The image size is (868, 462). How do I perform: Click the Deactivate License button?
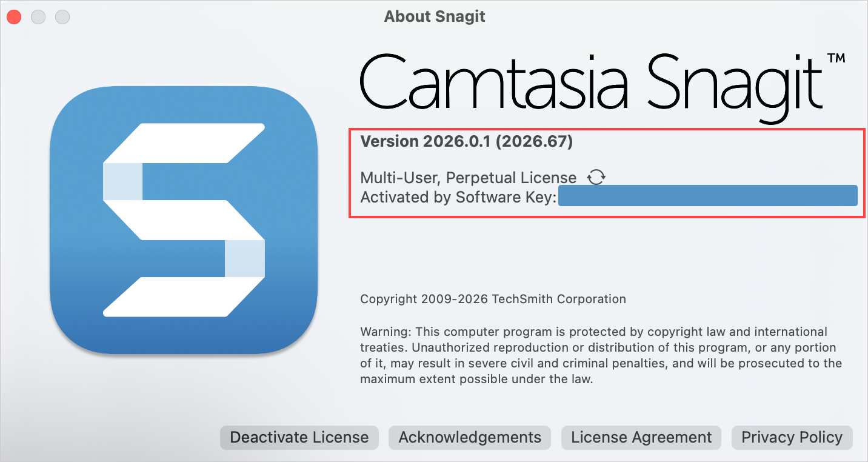pos(299,437)
